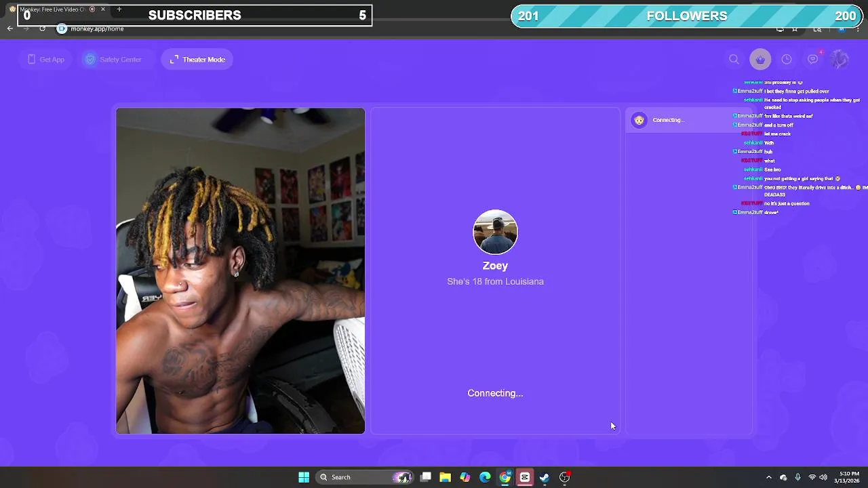Open the volume speaker tray icon
The width and height of the screenshot is (868, 488).
(x=823, y=477)
